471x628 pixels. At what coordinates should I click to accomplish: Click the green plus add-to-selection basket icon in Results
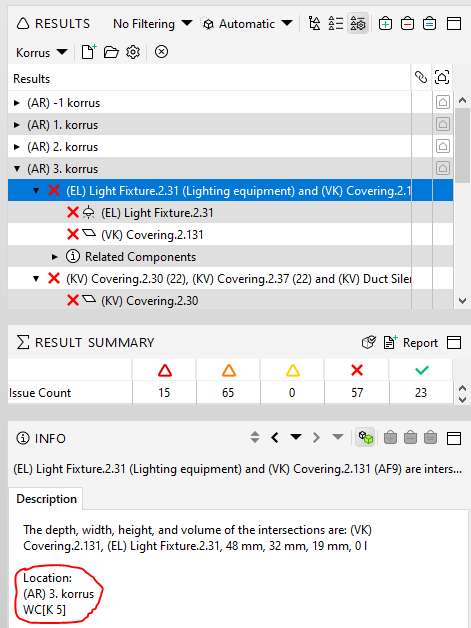(x=385, y=24)
